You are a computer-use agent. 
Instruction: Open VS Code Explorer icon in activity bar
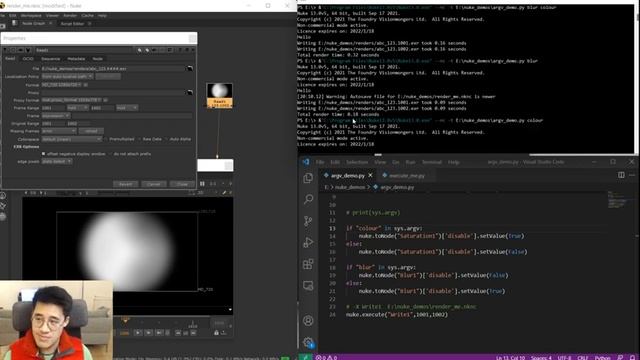pos(308,178)
